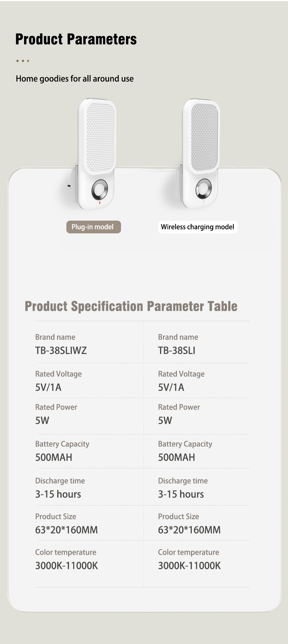Click the left column 5V/1A rated voltage
288x644 pixels.
coord(48,387)
